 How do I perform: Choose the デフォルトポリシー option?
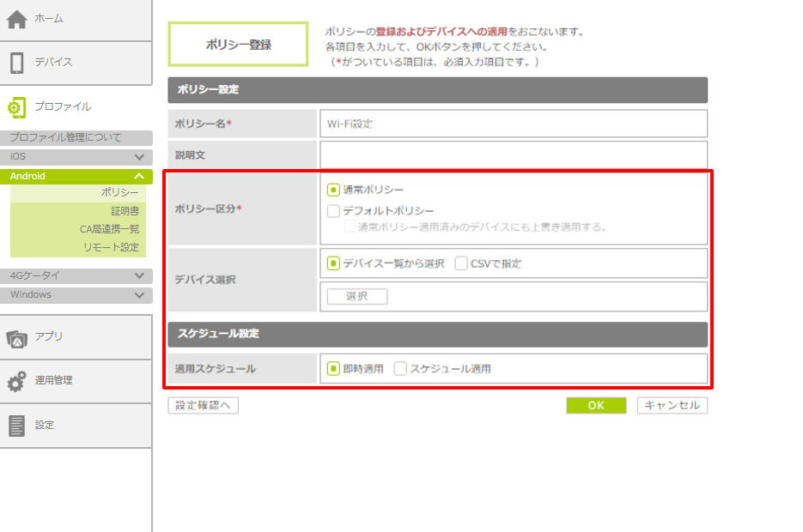point(333,211)
